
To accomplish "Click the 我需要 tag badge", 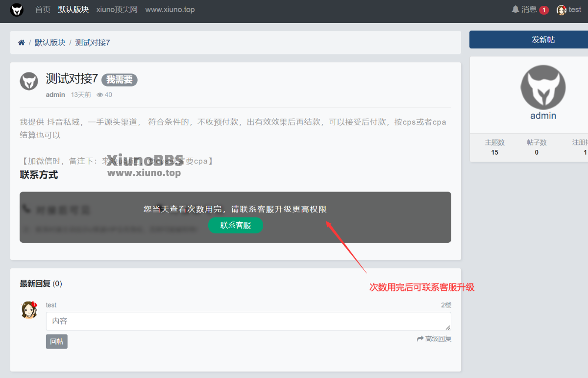I will (x=120, y=80).
